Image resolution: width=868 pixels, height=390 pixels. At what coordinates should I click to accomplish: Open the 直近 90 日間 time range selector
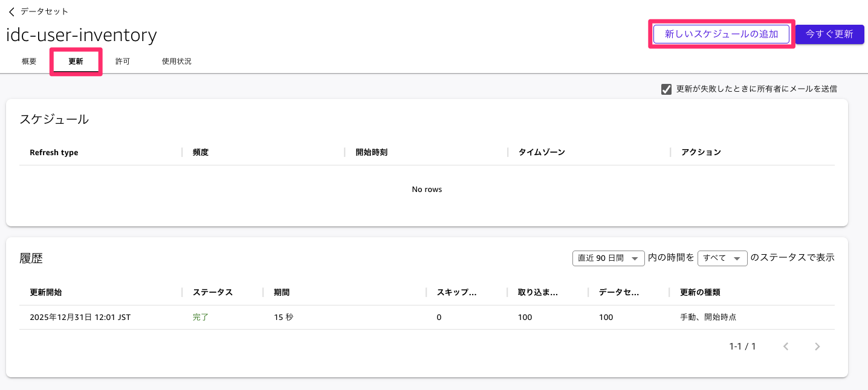608,258
